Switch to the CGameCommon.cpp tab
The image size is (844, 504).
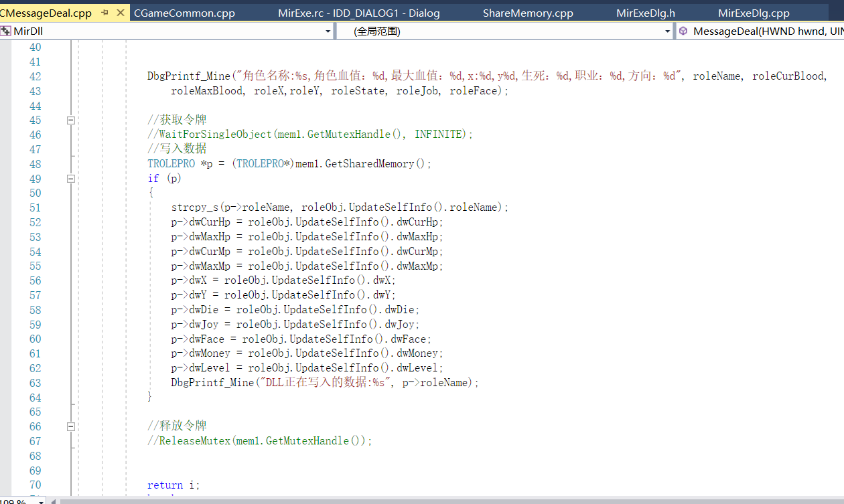(x=184, y=13)
